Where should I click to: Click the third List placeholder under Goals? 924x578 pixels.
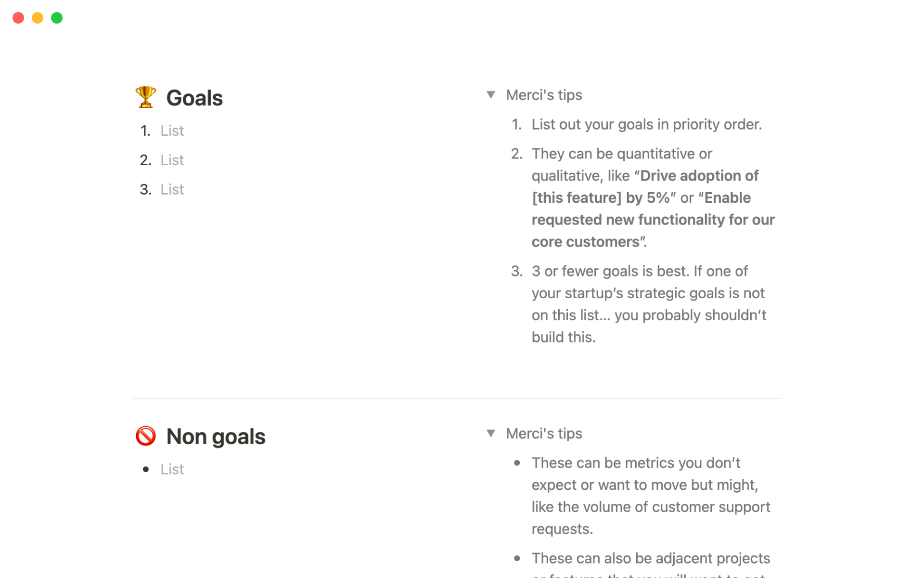pos(172,189)
